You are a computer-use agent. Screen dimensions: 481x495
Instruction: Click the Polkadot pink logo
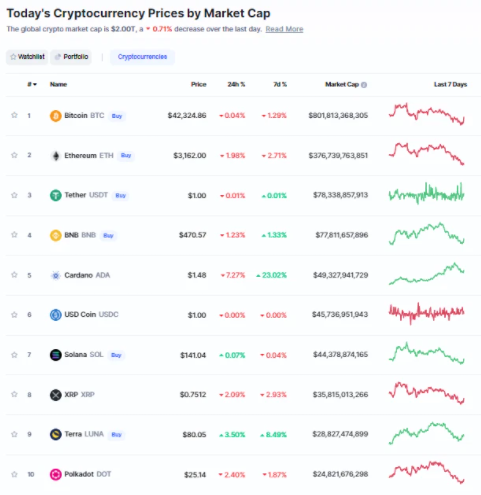[x=56, y=474]
